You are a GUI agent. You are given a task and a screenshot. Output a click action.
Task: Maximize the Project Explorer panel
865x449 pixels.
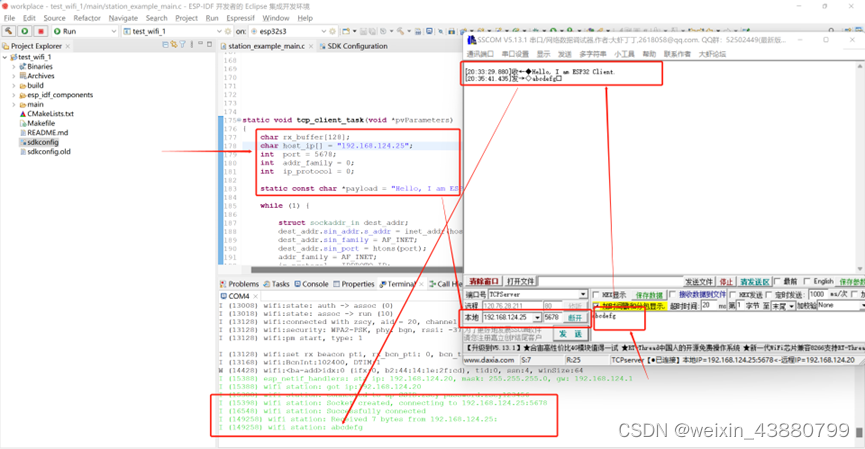[x=210, y=44]
